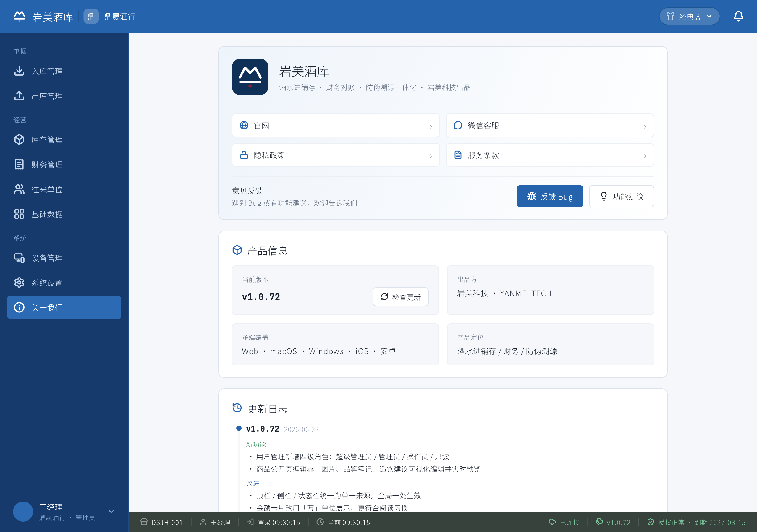Viewport: 757px width, 532px height.
Task: Click the 登录 09:30:15 login icon in status bar
Action: click(x=250, y=522)
